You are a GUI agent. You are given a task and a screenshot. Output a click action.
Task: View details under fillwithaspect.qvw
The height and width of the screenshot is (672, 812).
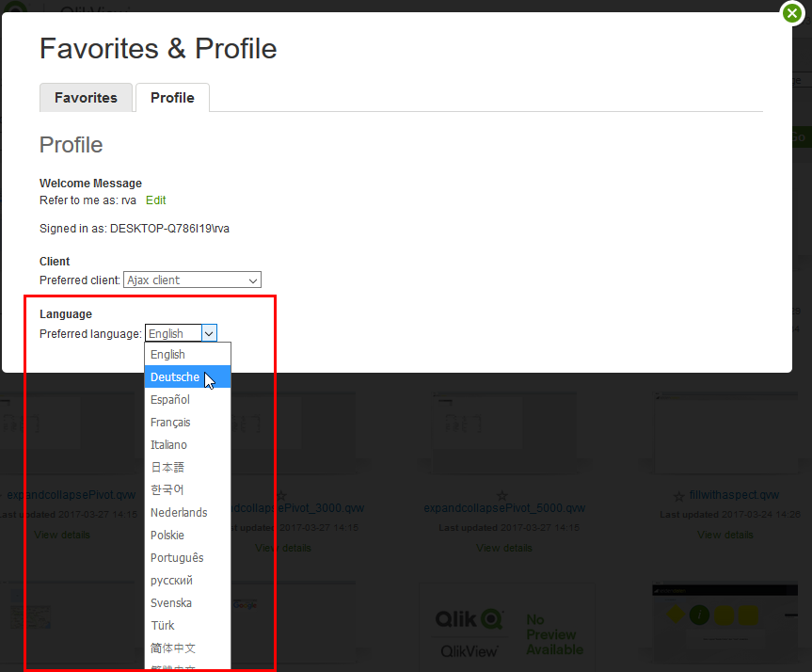(725, 535)
